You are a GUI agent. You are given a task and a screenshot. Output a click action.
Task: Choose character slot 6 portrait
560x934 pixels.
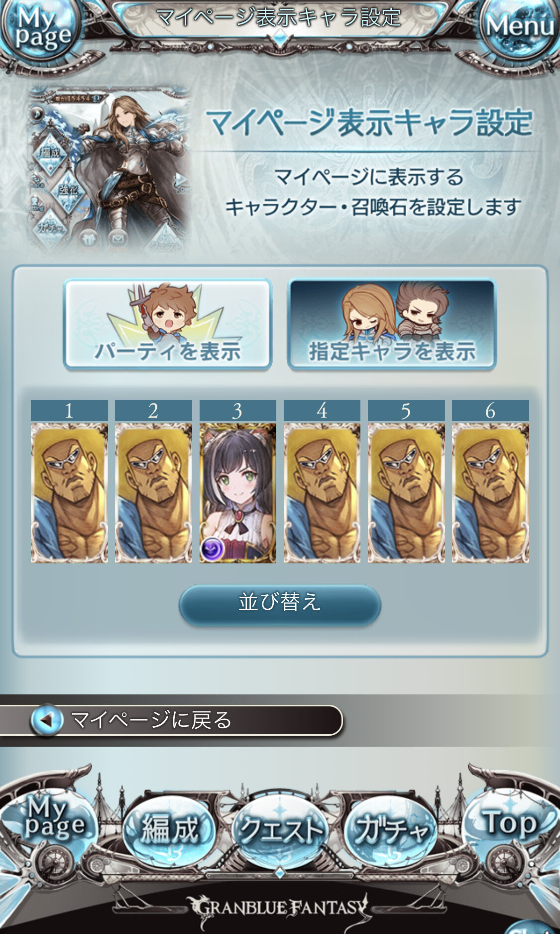click(x=490, y=493)
